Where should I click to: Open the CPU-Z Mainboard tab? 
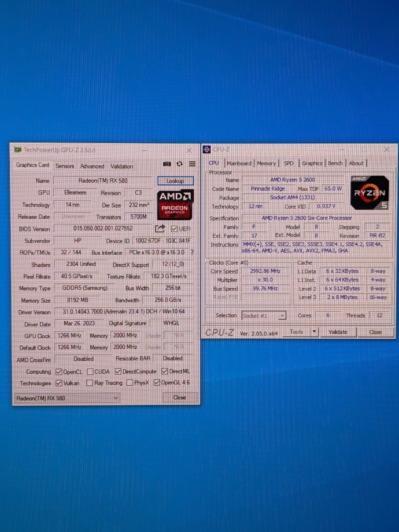click(x=239, y=163)
